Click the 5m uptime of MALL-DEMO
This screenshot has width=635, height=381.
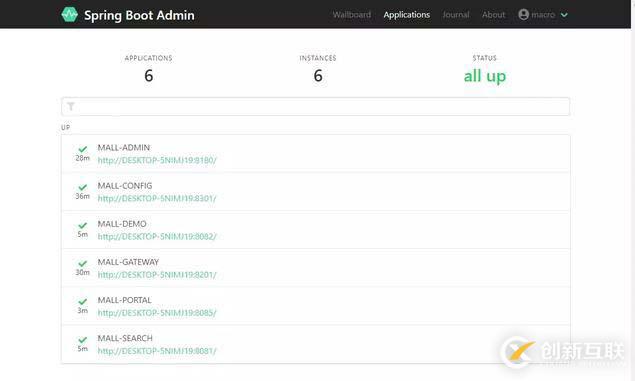click(x=83, y=234)
